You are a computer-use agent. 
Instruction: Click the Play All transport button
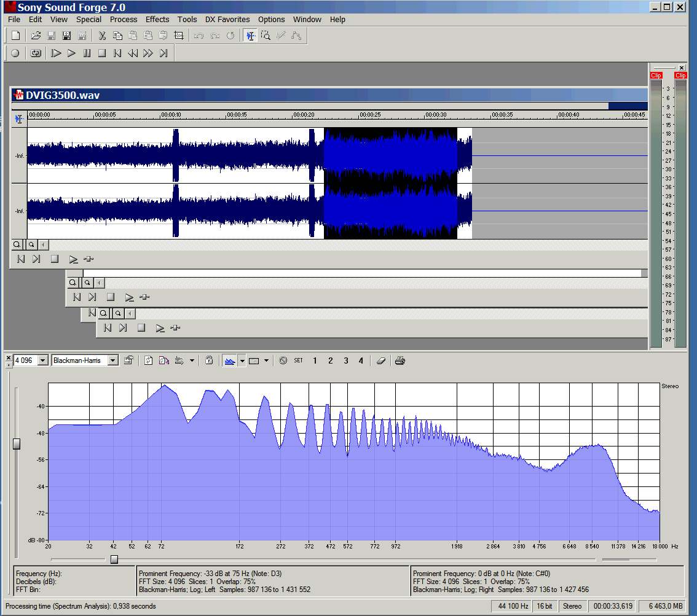point(56,53)
